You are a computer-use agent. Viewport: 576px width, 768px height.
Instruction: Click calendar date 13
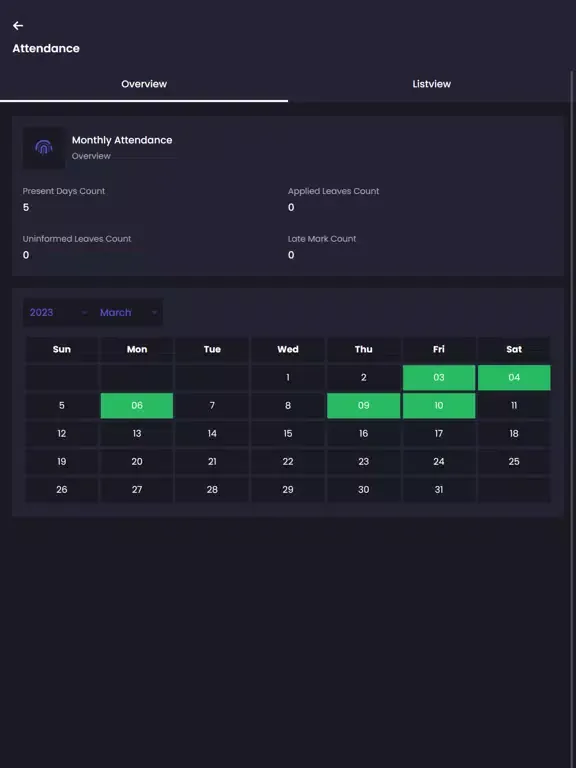click(137, 433)
